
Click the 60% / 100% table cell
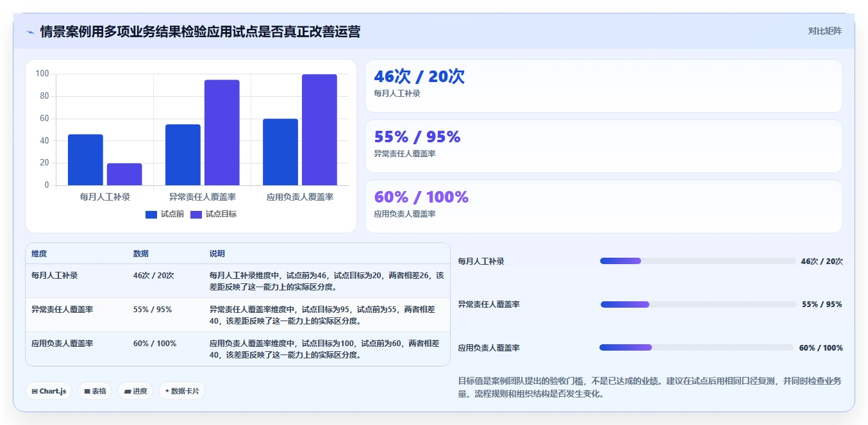click(154, 343)
